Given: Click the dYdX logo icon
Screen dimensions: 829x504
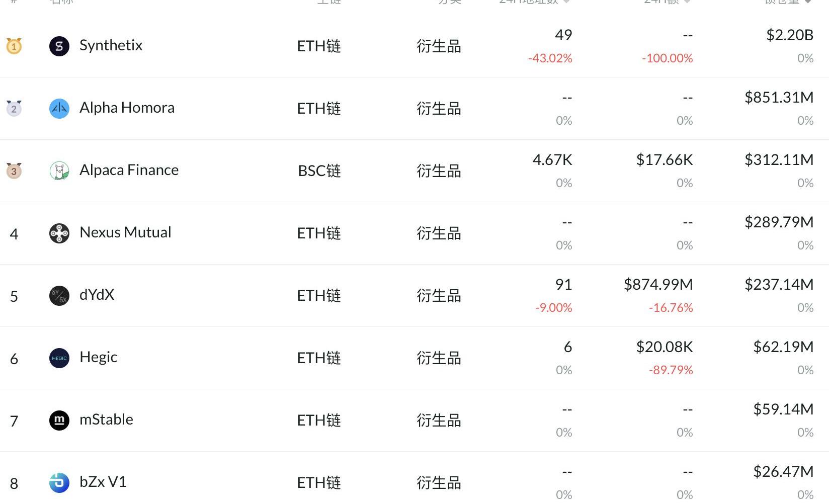Looking at the screenshot, I should pyautogui.click(x=59, y=296).
